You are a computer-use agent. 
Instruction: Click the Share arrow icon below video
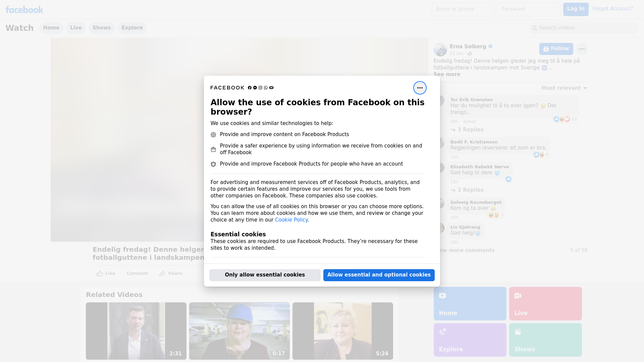162,274
